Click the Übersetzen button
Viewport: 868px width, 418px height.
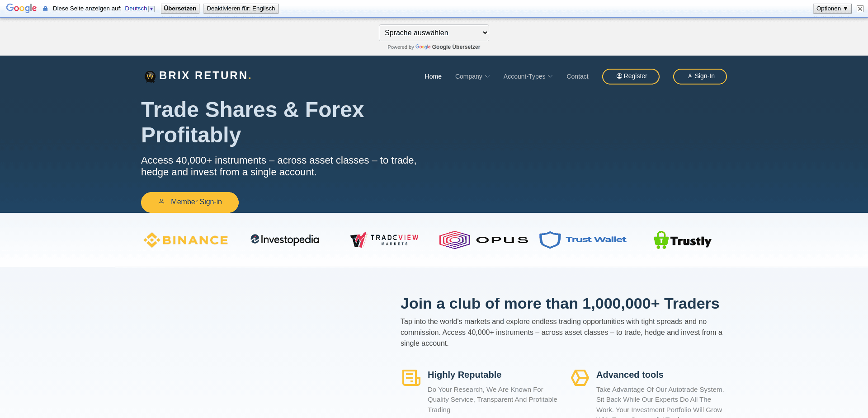[179, 8]
